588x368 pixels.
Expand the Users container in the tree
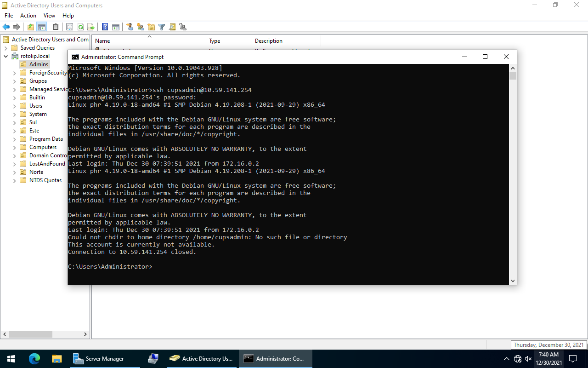click(x=14, y=106)
